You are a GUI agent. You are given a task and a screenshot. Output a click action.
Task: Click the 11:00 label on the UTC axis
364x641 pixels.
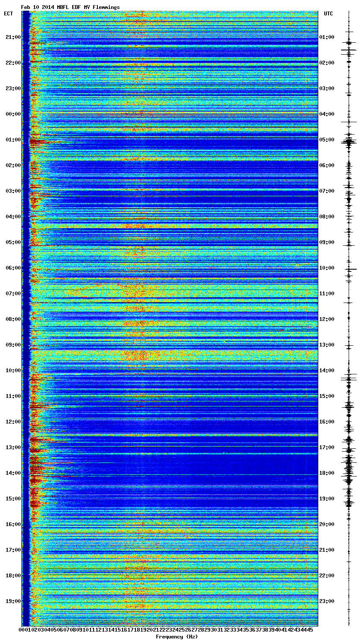click(327, 294)
